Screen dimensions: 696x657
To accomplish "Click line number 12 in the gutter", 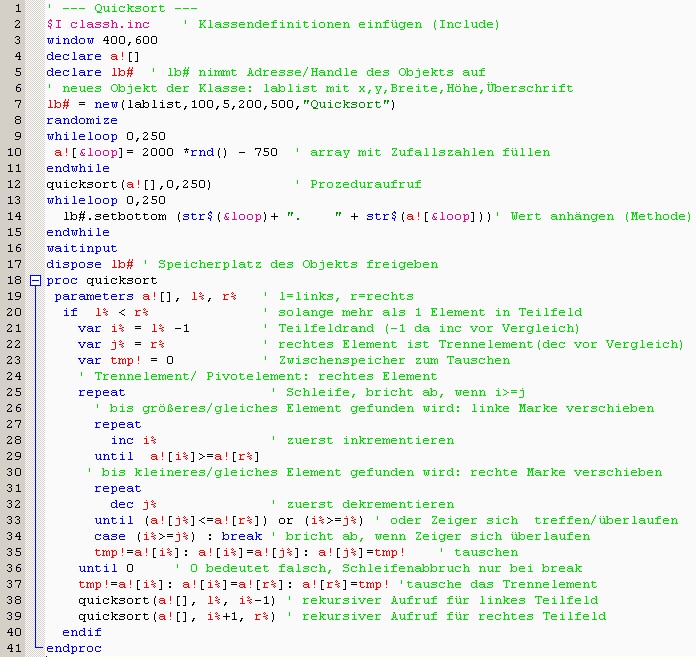I will [14, 184].
